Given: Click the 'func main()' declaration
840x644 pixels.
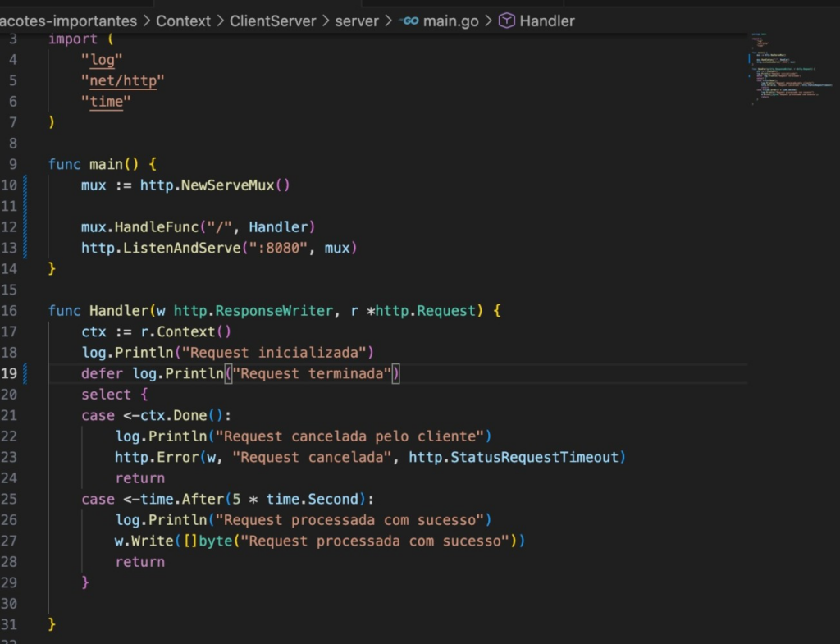Looking at the screenshot, I should [x=102, y=164].
